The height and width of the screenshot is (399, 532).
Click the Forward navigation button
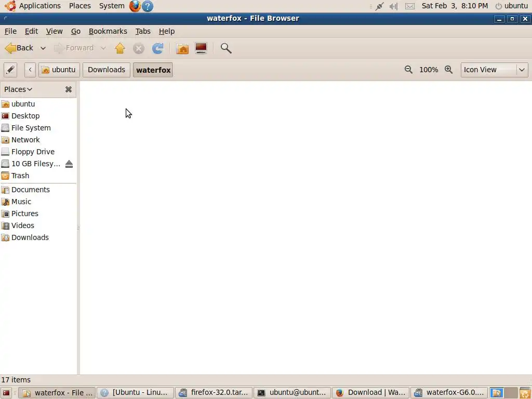(74, 48)
